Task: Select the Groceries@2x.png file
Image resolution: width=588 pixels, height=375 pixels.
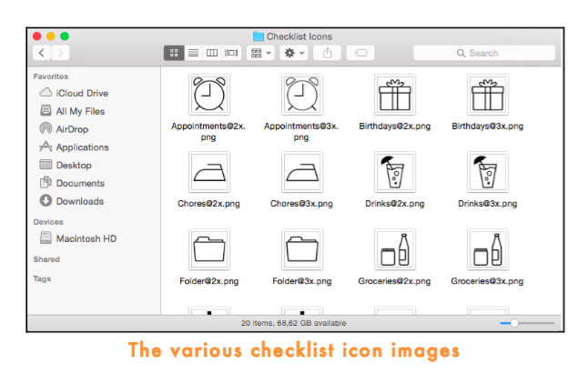Action: coord(394,249)
